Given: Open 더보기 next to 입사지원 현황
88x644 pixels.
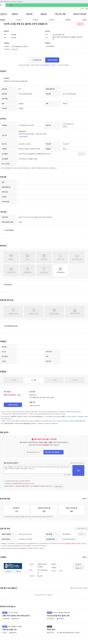Looking at the screenshot, I should [85, 499].
